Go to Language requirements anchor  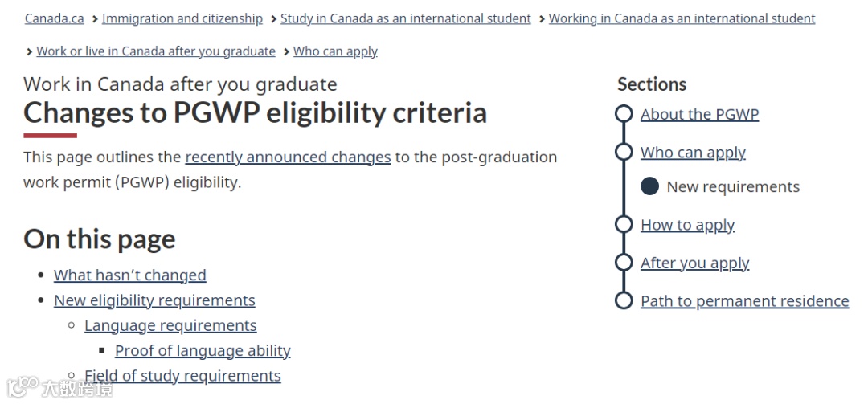click(170, 325)
